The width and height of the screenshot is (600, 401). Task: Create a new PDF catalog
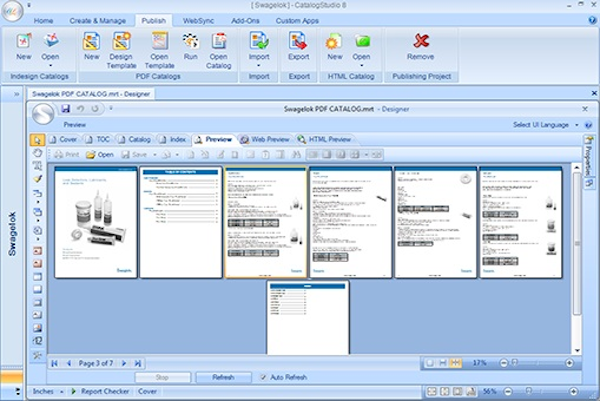[91, 46]
